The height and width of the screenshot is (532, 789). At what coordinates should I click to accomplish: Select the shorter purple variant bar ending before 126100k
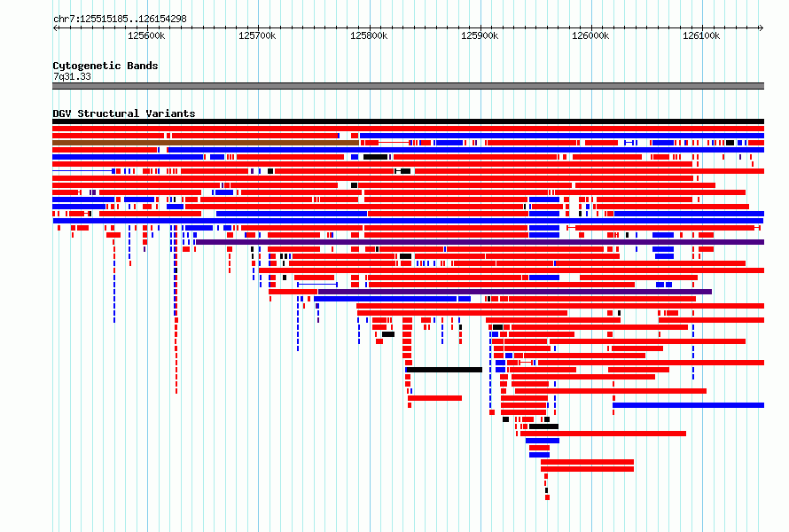click(x=515, y=292)
